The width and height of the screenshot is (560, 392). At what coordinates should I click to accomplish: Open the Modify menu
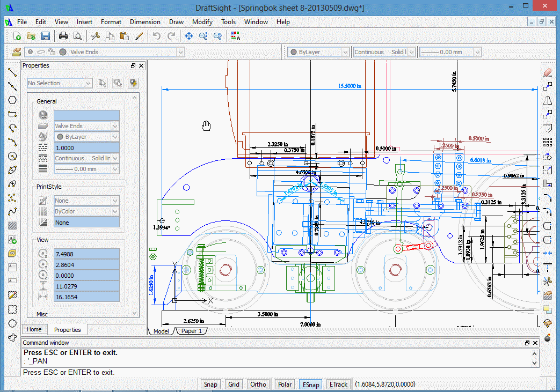click(202, 22)
